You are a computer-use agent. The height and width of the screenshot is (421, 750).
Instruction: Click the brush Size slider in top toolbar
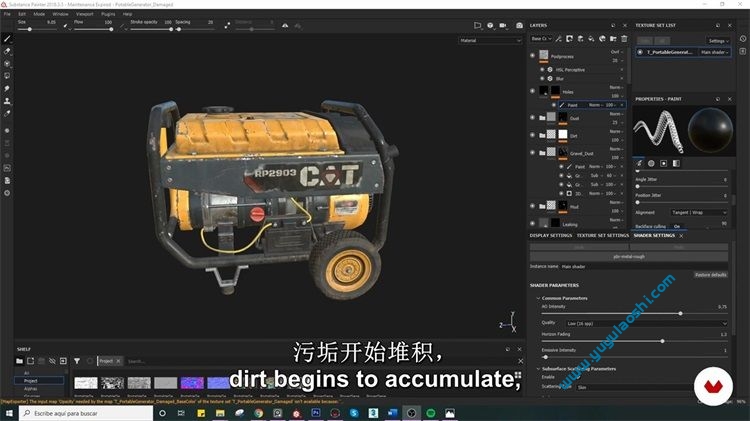click(x=37, y=29)
